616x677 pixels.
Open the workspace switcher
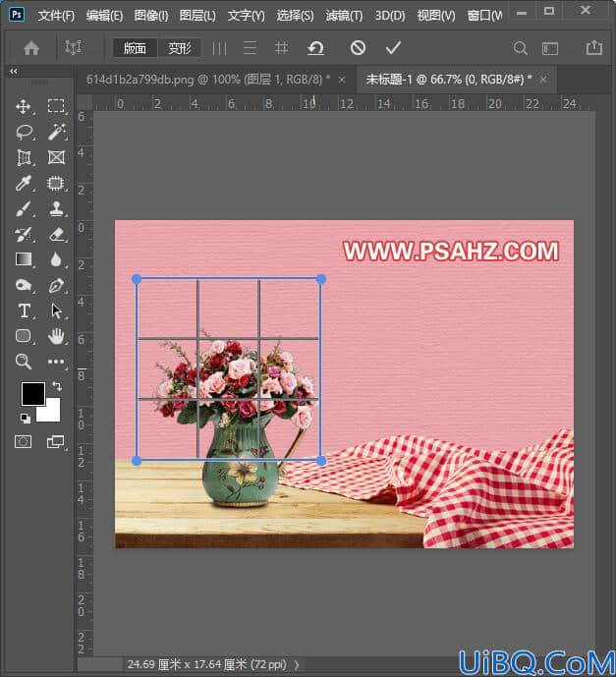(550, 48)
